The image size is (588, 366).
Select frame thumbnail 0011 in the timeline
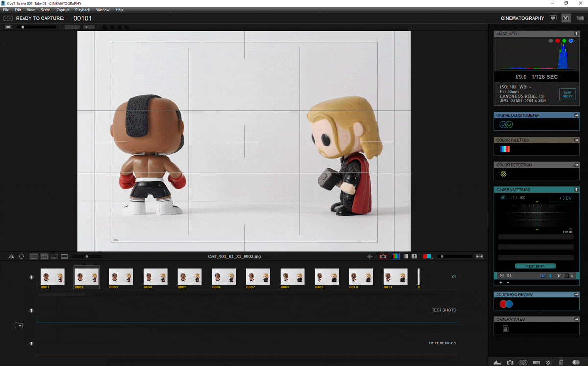coord(395,278)
